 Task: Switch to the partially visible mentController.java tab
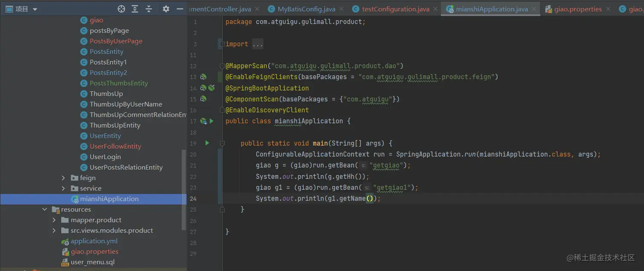(x=219, y=9)
